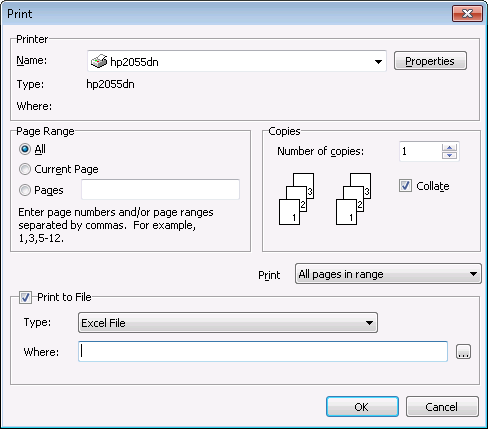Open printer Properties
The width and height of the screenshot is (488, 429).
[430, 61]
